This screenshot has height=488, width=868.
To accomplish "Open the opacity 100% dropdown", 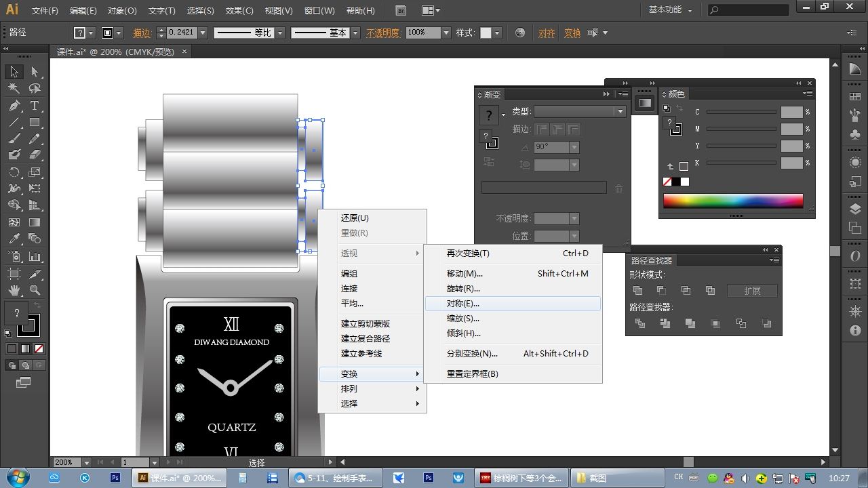I will [446, 33].
